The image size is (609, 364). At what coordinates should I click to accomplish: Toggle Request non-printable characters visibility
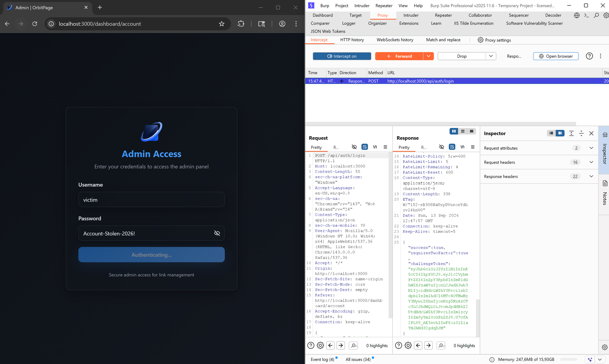(354, 147)
